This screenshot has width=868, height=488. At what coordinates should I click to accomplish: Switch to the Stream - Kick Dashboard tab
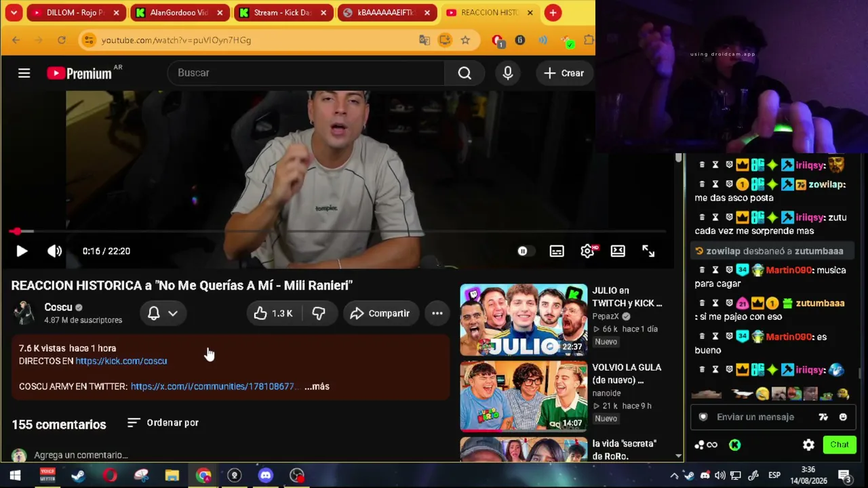[x=283, y=13]
